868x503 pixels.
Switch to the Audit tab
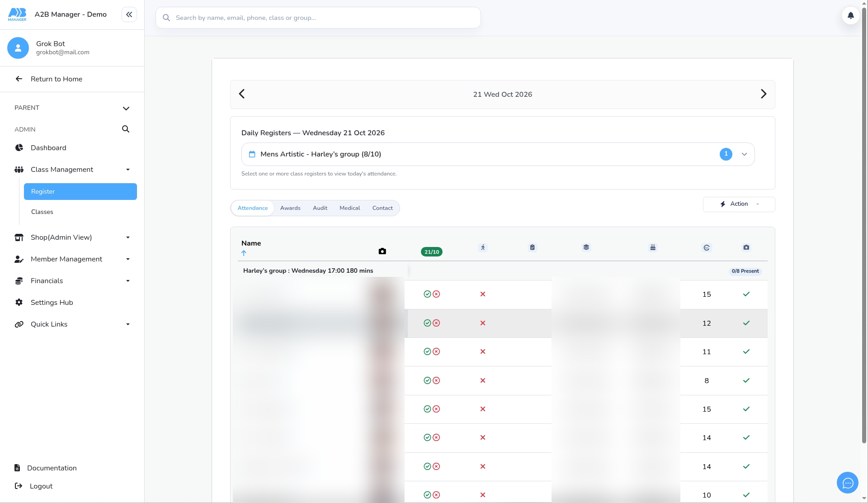[x=320, y=208]
